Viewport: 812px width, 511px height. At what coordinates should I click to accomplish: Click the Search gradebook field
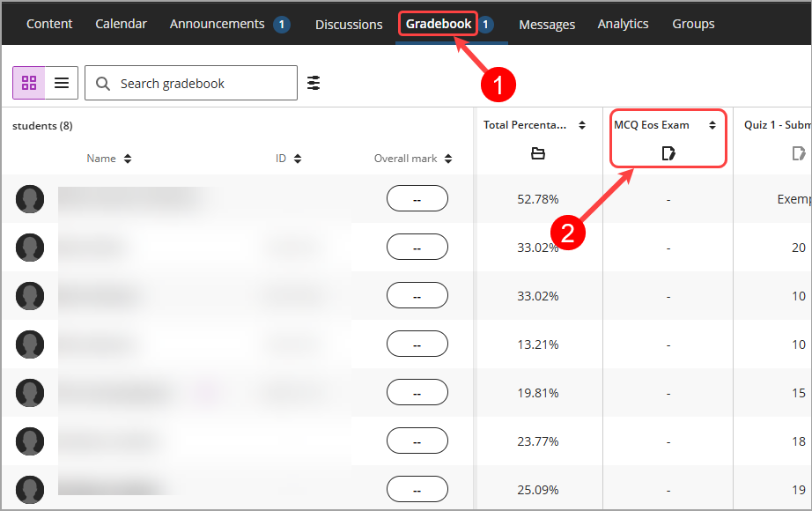tap(191, 83)
